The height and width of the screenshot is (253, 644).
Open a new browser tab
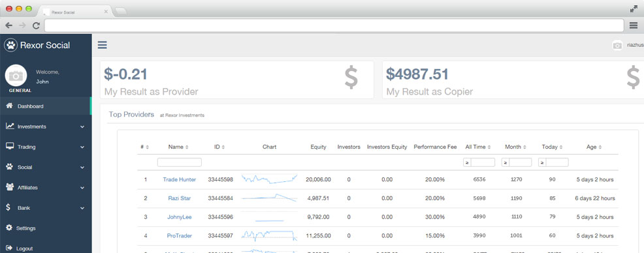(x=121, y=12)
